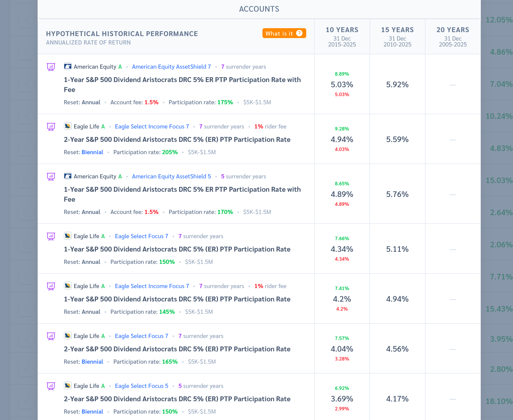Select the green 9.28% value
Viewport: 513px width, 420px height.
[342, 129]
